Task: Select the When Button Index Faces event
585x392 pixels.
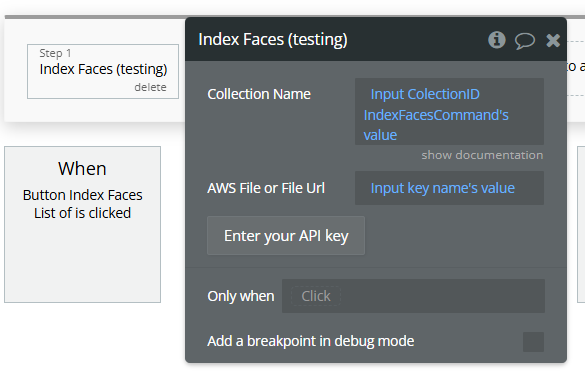Action: tap(82, 224)
